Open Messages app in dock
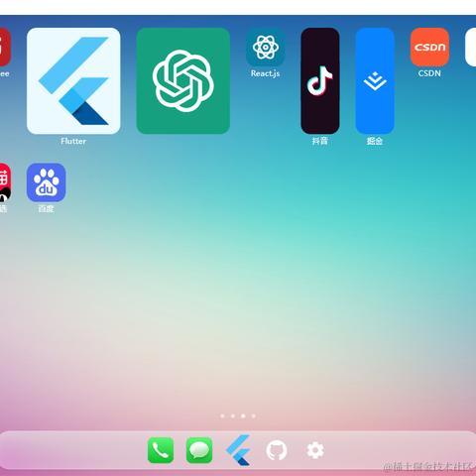 click(199, 450)
